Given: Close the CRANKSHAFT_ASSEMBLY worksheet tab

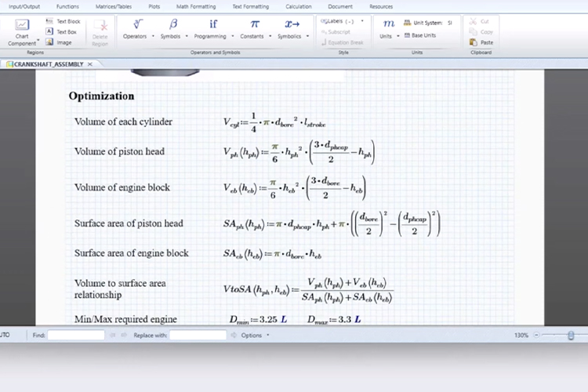Looking at the screenshot, I should pyautogui.click(x=90, y=64).
